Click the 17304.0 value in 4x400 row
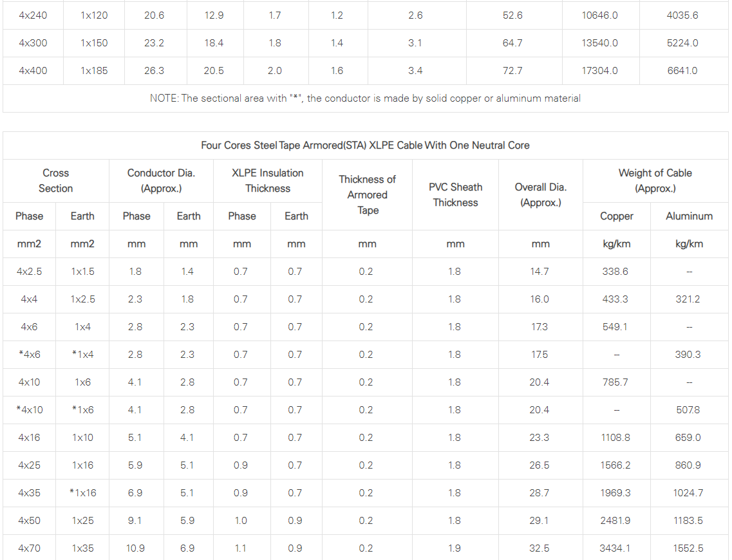 tap(599, 71)
